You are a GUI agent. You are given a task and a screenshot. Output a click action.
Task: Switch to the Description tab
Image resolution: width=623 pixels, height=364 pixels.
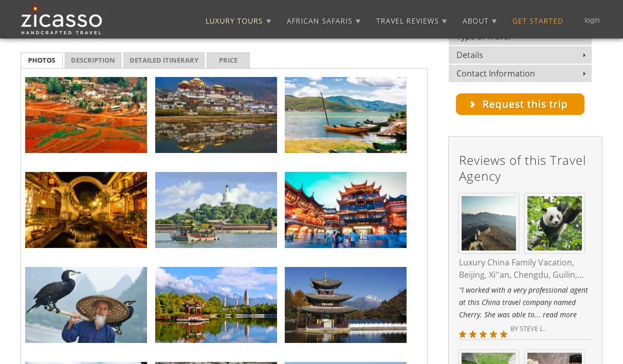(93, 60)
